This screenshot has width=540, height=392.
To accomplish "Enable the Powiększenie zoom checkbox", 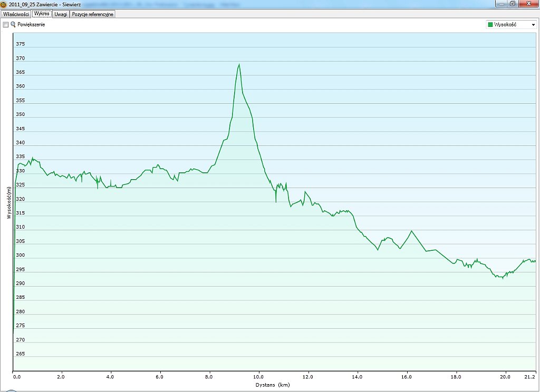I will click(6, 25).
